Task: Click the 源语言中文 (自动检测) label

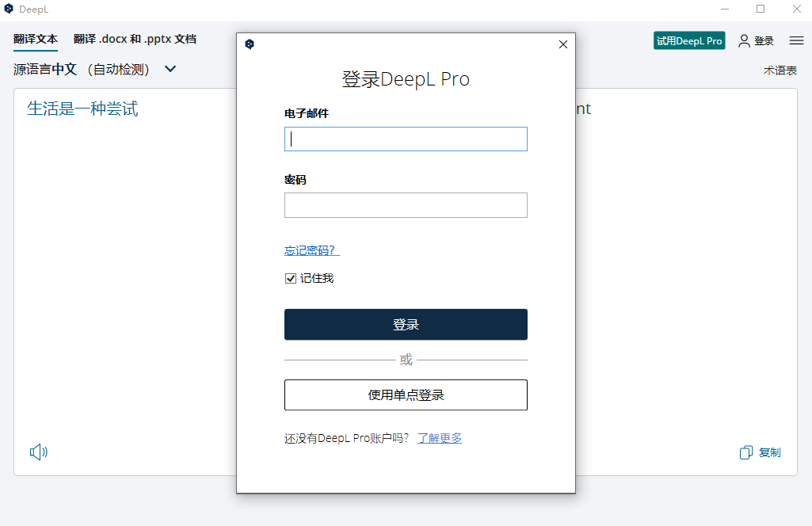Action: point(82,69)
